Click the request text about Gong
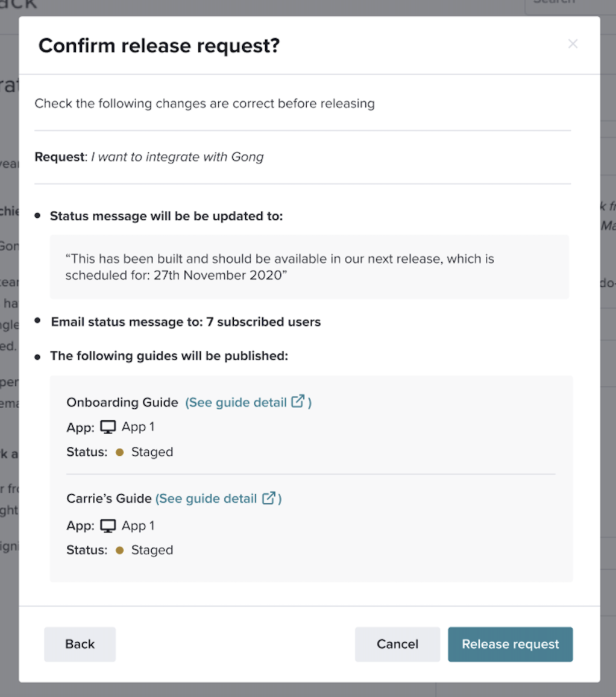Image resolution: width=616 pixels, height=697 pixels. 177,157
